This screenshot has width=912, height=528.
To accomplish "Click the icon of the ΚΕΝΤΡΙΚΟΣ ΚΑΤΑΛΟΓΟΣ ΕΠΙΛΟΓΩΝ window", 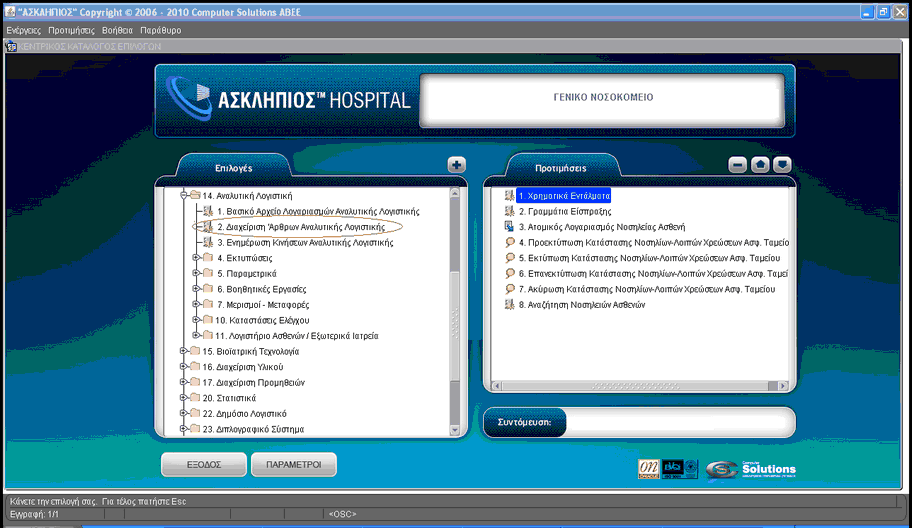I will tap(11, 47).
